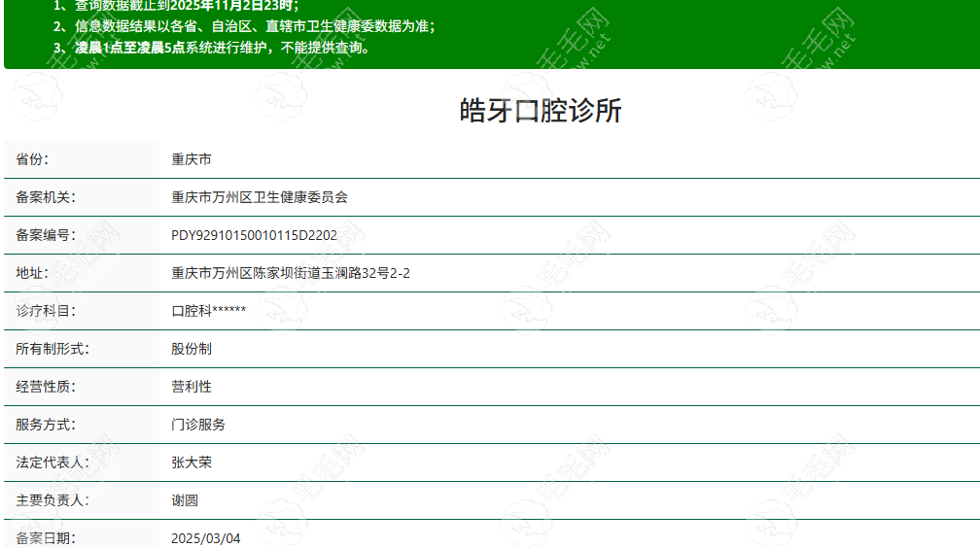Click notice about 查询数据截止到2025年11月2日23时
Image resolution: width=980 pixels, height=548 pixels.
[x=176, y=6]
